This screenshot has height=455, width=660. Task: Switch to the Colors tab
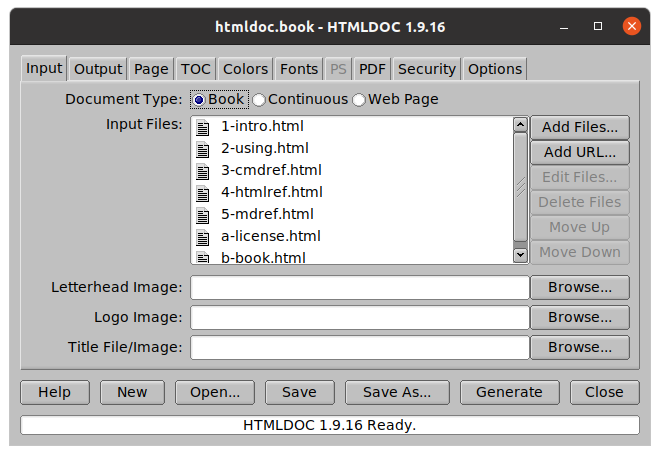click(245, 69)
